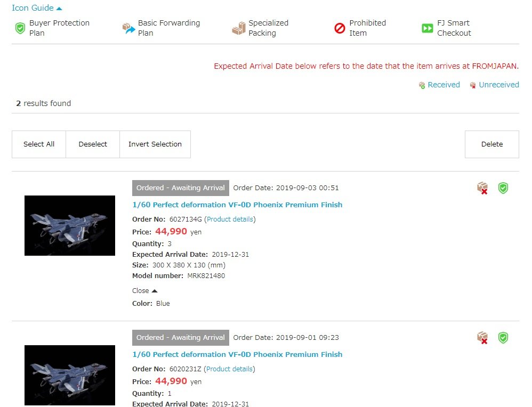The width and height of the screenshot is (532, 407).
Task: Click the Delete button
Action: [x=492, y=144]
